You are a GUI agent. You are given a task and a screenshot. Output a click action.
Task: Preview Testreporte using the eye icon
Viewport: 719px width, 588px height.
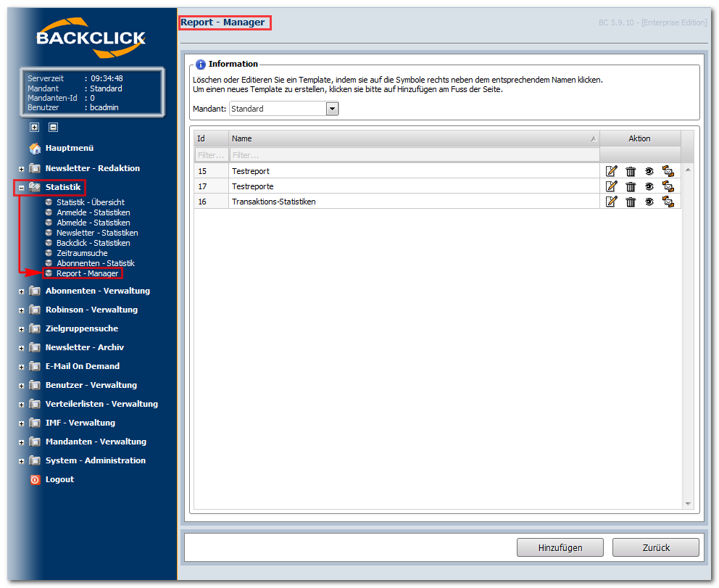tap(649, 186)
